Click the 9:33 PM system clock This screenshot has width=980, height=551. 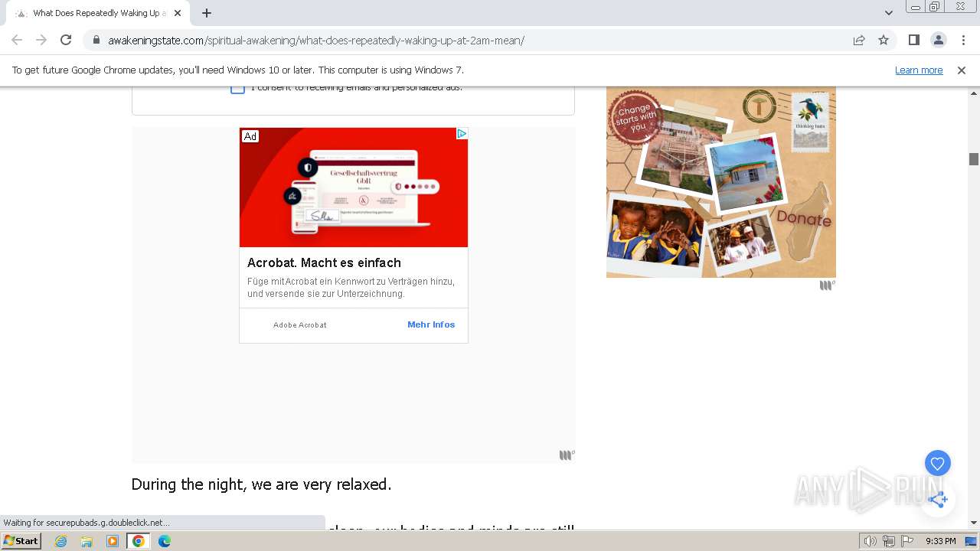tap(941, 541)
